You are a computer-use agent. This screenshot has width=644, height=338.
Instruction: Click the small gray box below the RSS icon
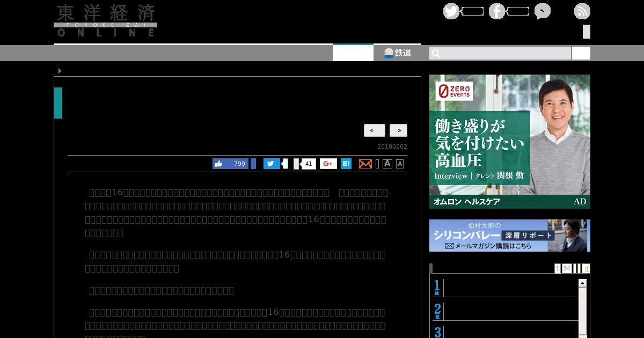(587, 32)
